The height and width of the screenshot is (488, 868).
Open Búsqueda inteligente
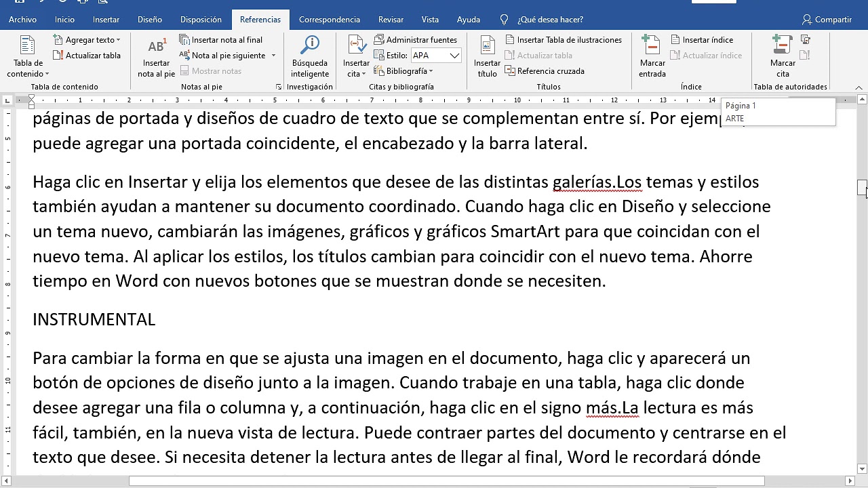click(310, 57)
